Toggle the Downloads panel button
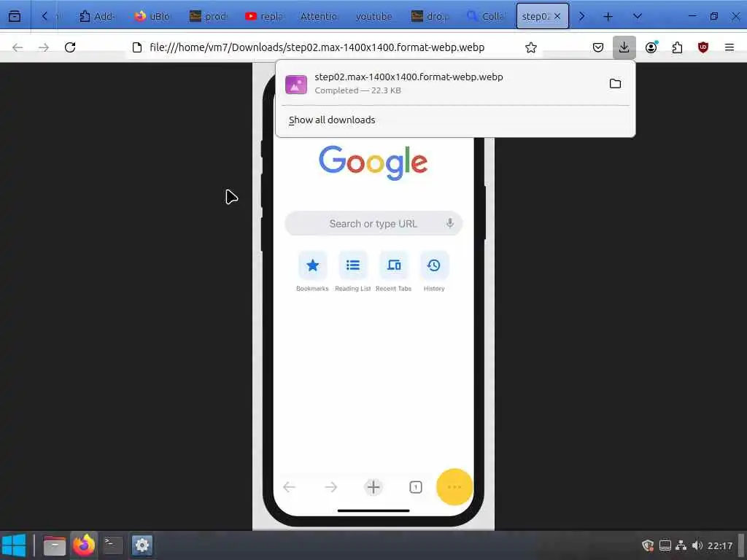Viewport: 747px width, 560px height. coord(624,47)
